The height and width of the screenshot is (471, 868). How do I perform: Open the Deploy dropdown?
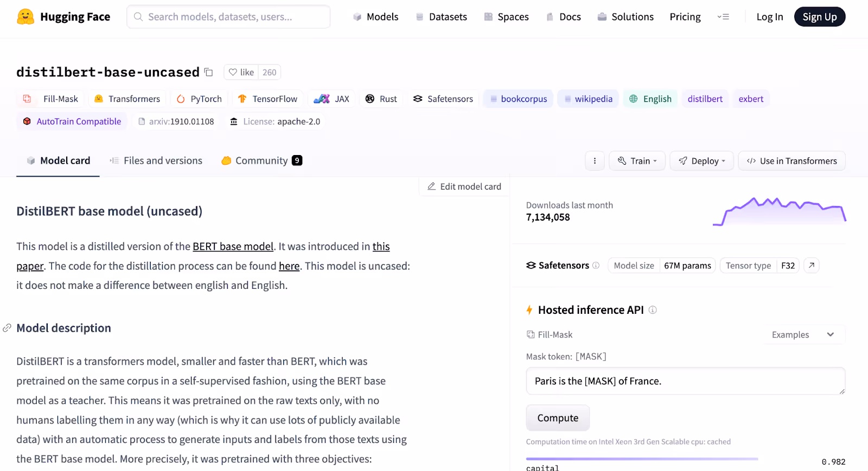click(702, 161)
